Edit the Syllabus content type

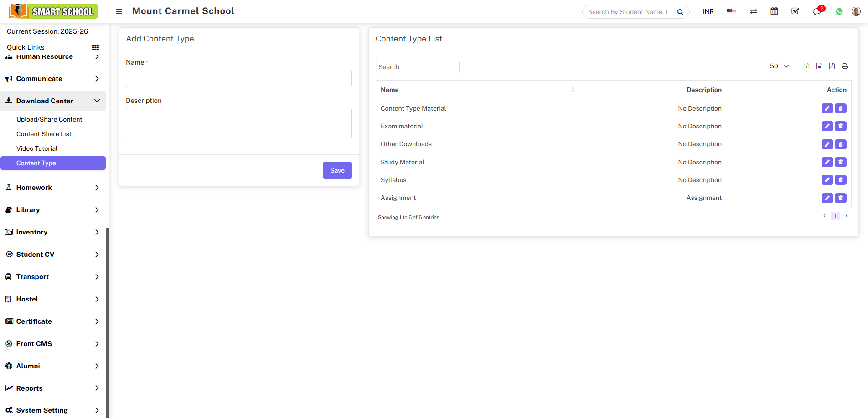pos(827,180)
